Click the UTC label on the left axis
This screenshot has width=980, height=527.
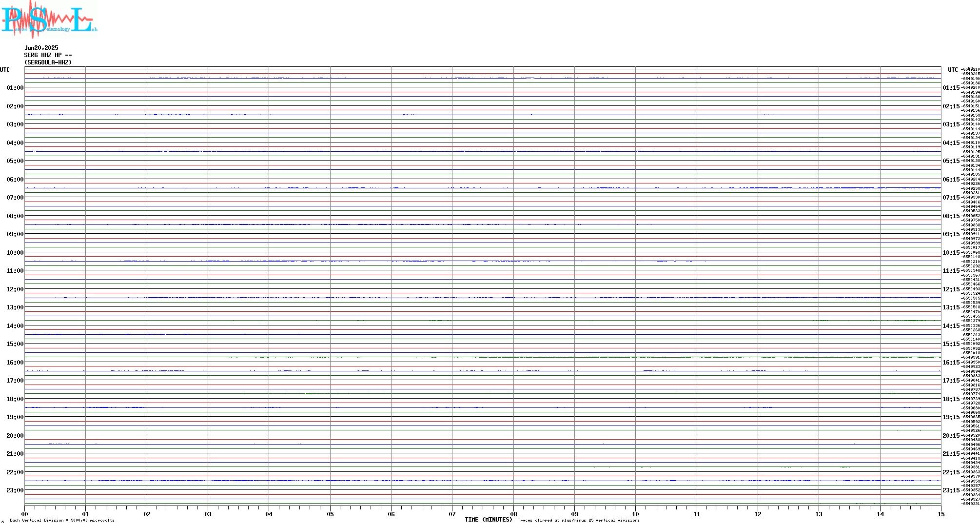coord(5,70)
